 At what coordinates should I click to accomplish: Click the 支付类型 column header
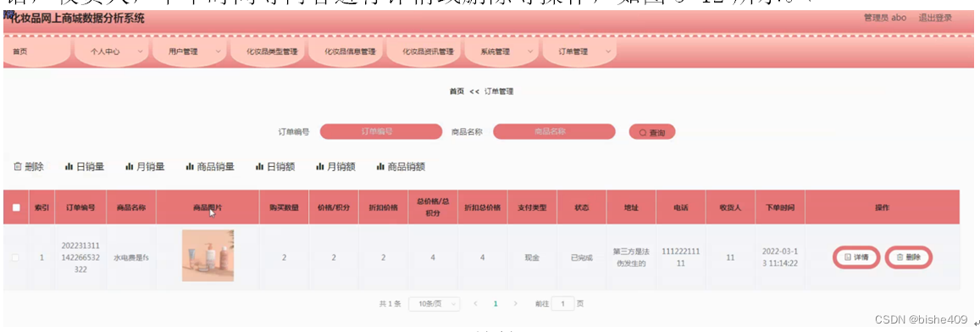532,207
